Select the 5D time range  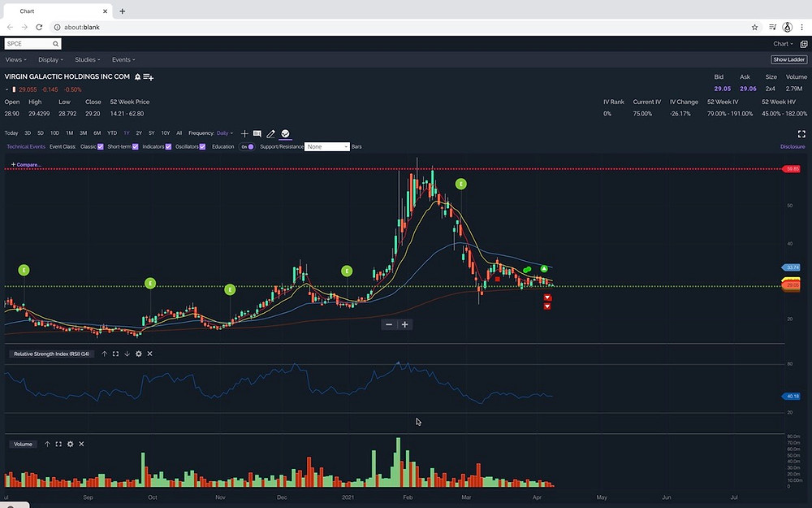pyautogui.click(x=41, y=133)
